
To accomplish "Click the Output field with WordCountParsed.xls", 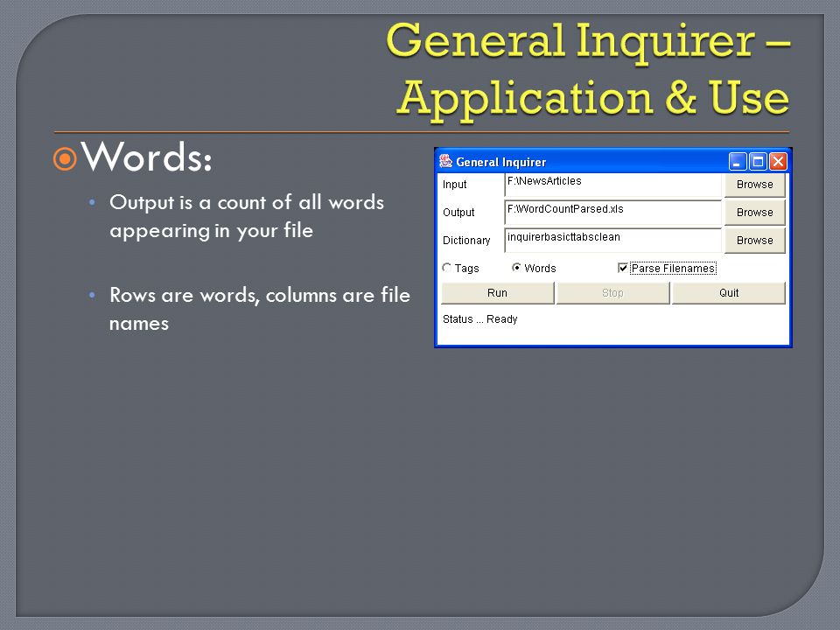I will pyautogui.click(x=613, y=213).
